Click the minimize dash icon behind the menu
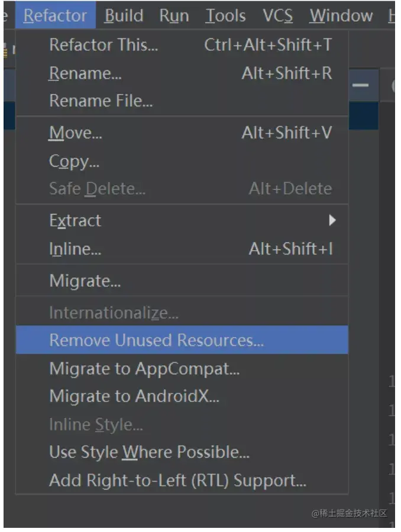This screenshot has width=401, height=532. (x=360, y=85)
